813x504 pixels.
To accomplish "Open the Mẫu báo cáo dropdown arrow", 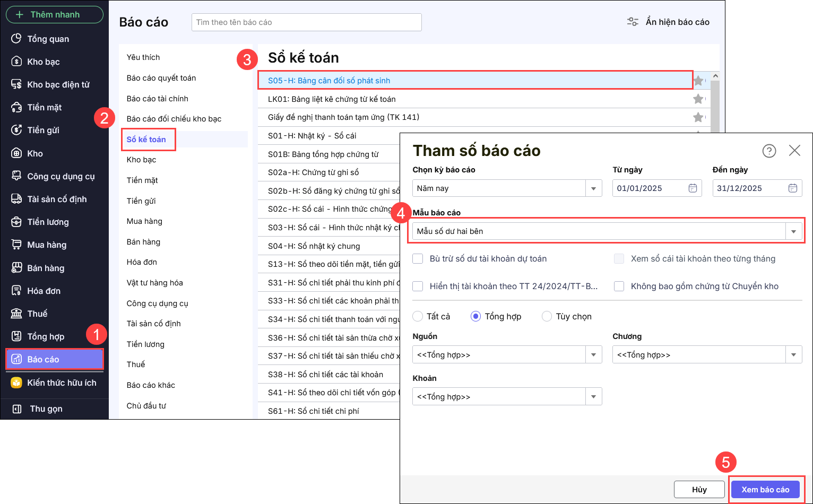I will [793, 231].
